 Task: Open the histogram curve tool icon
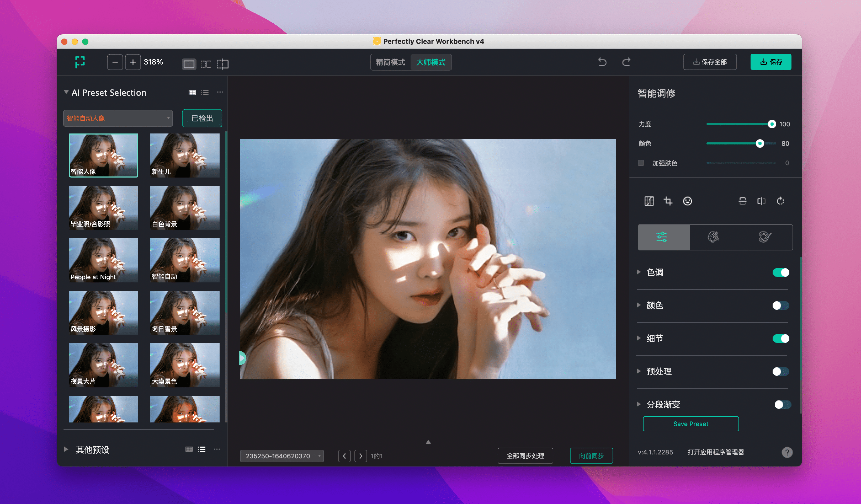pyautogui.click(x=649, y=201)
